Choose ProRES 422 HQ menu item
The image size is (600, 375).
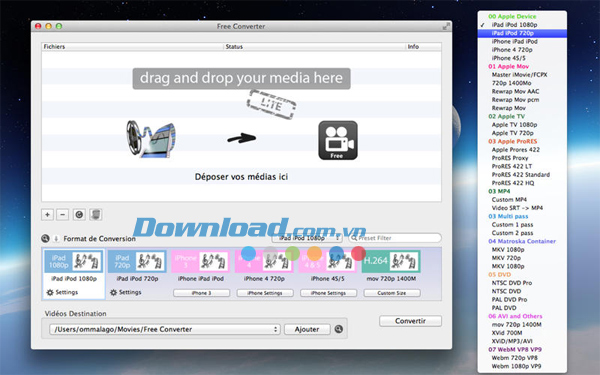tap(522, 183)
